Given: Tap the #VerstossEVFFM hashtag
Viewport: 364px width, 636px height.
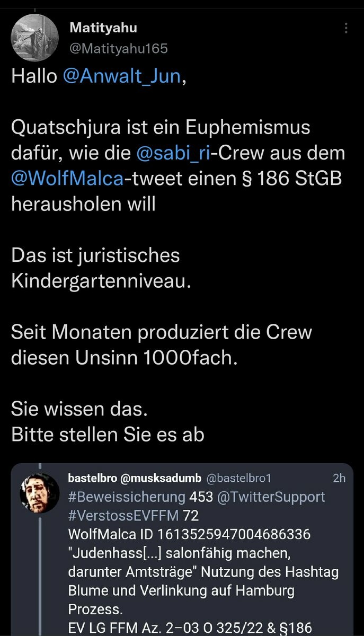Looking at the screenshot, I should point(124,515).
